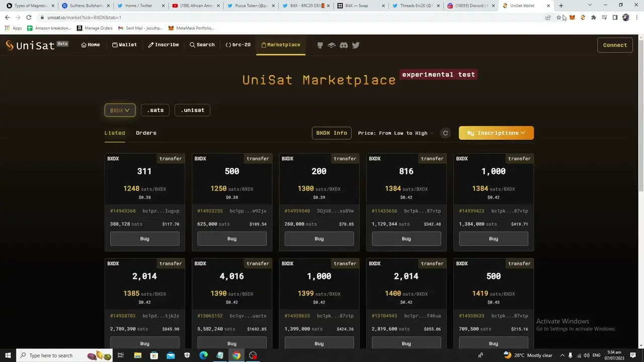Click the Windows taskbar search box
The image size is (644, 362).
coord(64,355)
